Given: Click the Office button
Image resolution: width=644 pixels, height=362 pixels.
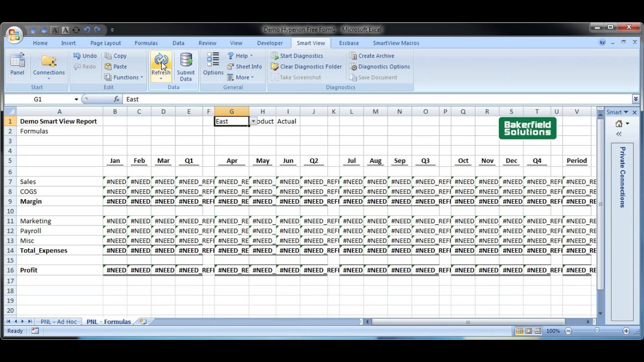Looking at the screenshot, I should point(14,34).
